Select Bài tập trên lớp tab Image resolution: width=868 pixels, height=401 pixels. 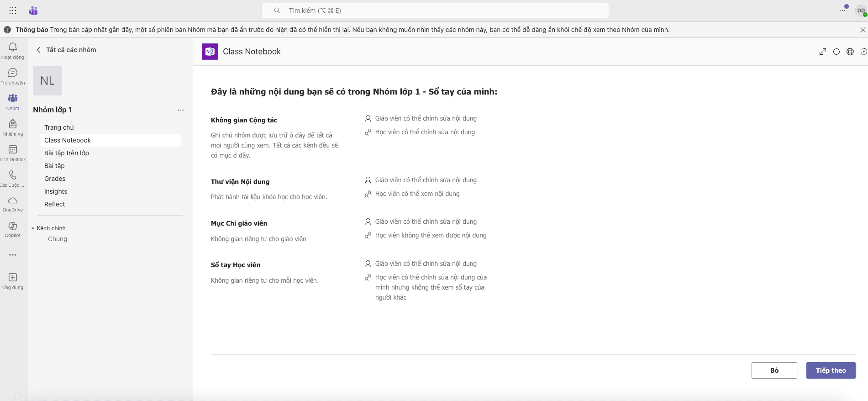(67, 153)
